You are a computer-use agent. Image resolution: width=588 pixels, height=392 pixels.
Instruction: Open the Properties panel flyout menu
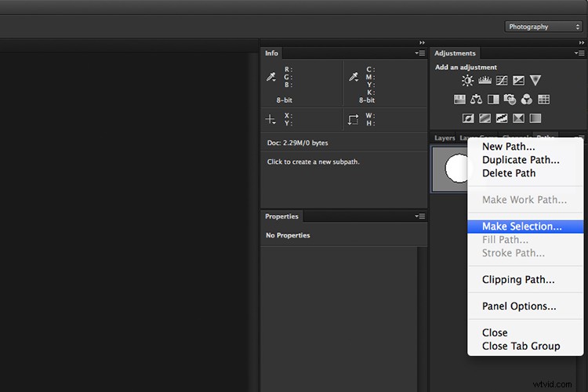(420, 216)
